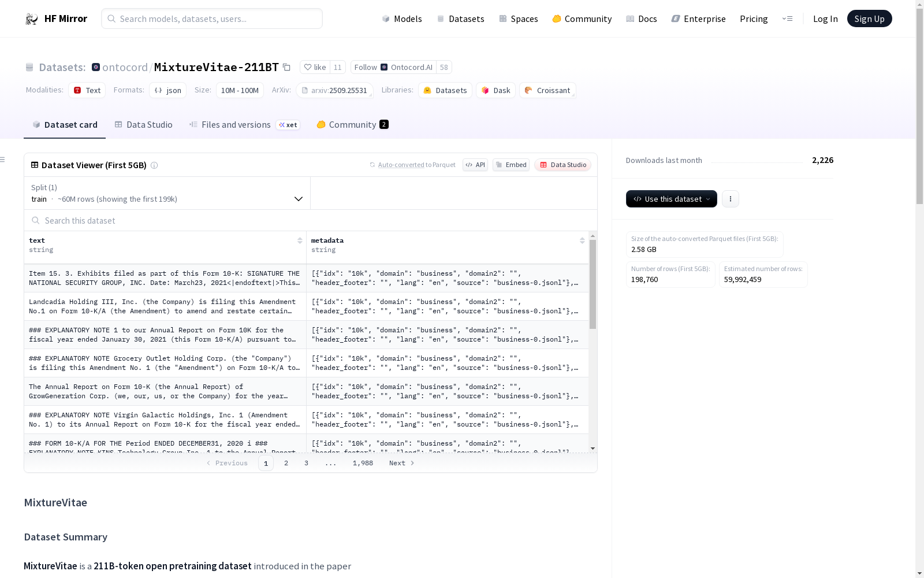
Task: Switch to the Dataset card tab
Action: coord(65,125)
